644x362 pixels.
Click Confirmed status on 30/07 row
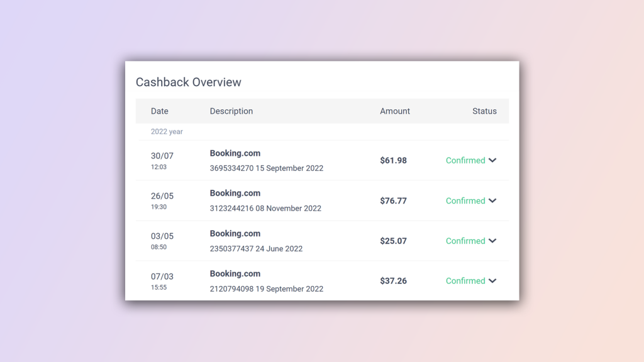click(x=465, y=160)
